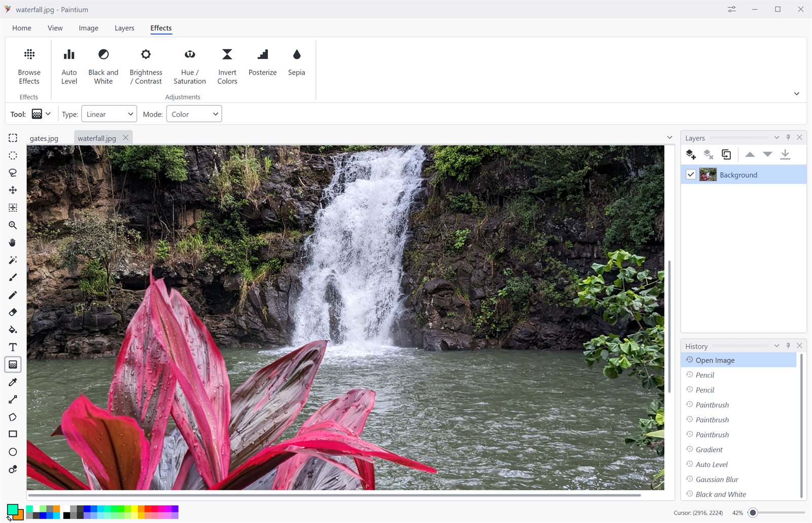Viewport: 812px width, 523px height.
Task: Open Brightness / Contrast adjustment
Action: (146, 67)
